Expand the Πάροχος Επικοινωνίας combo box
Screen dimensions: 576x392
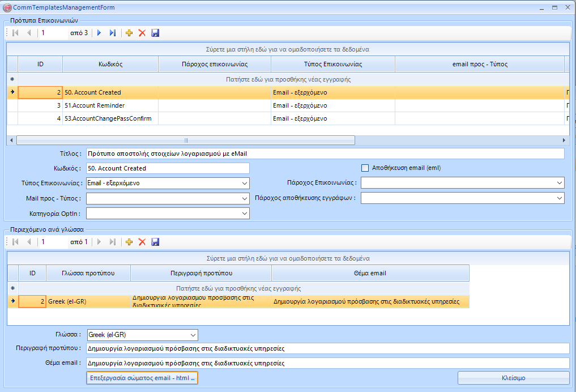coord(560,183)
